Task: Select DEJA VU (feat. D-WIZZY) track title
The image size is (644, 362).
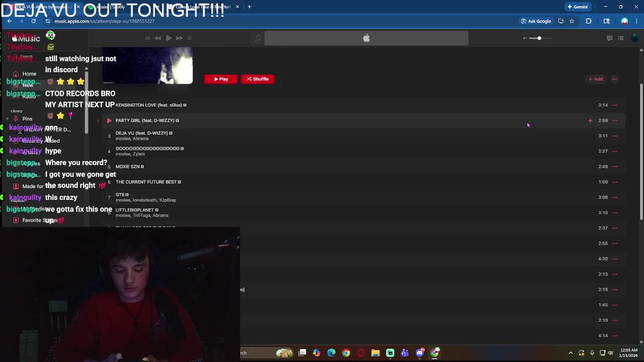Action: (141, 133)
